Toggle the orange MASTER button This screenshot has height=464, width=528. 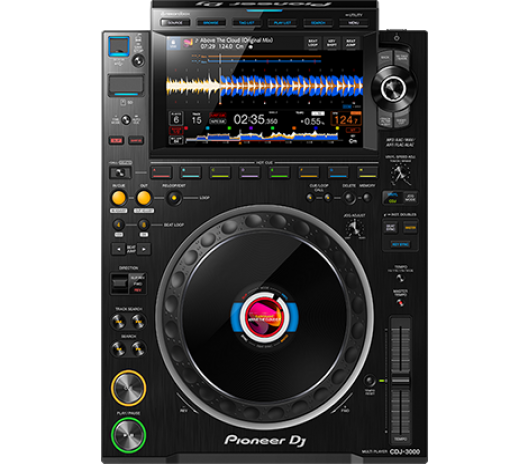[410, 228]
